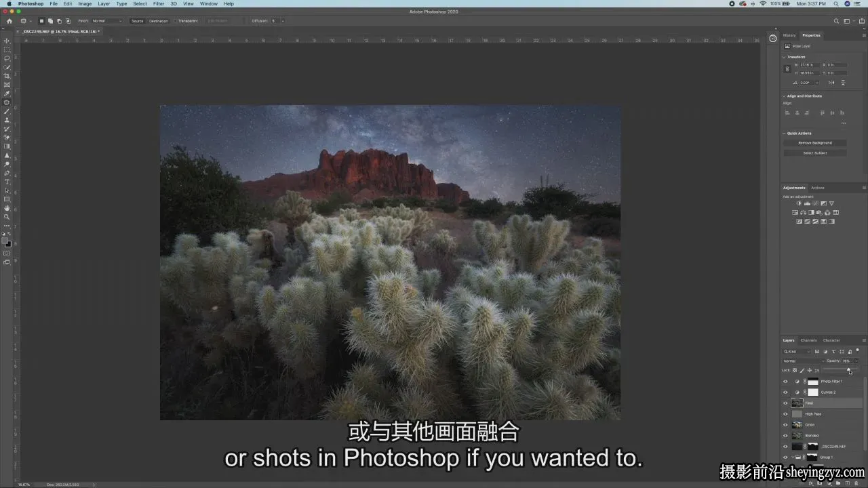This screenshot has height=488, width=868.
Task: Switch to the Channels tab
Action: pos(809,340)
